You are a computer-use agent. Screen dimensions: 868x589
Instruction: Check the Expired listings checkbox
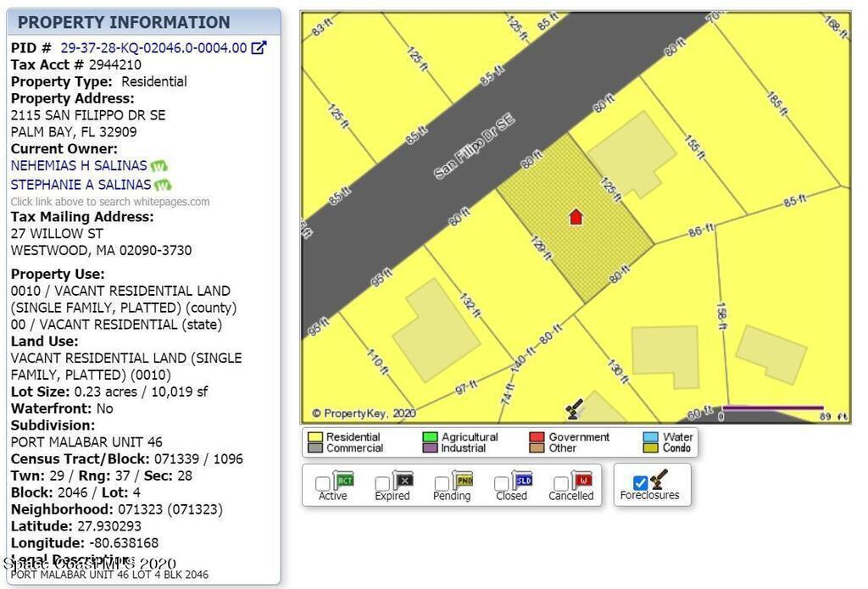[x=382, y=483]
